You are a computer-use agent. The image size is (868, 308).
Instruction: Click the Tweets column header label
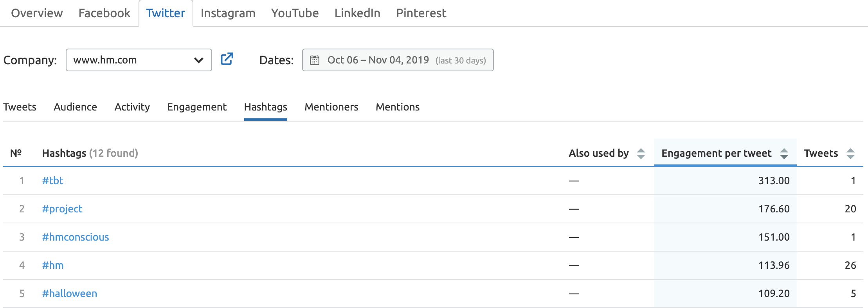(821, 153)
